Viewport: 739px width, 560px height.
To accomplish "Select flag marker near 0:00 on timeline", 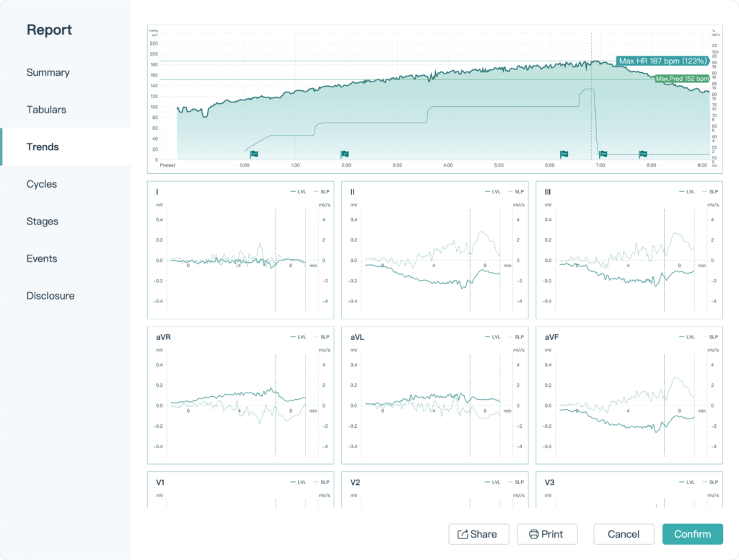I will (x=254, y=154).
